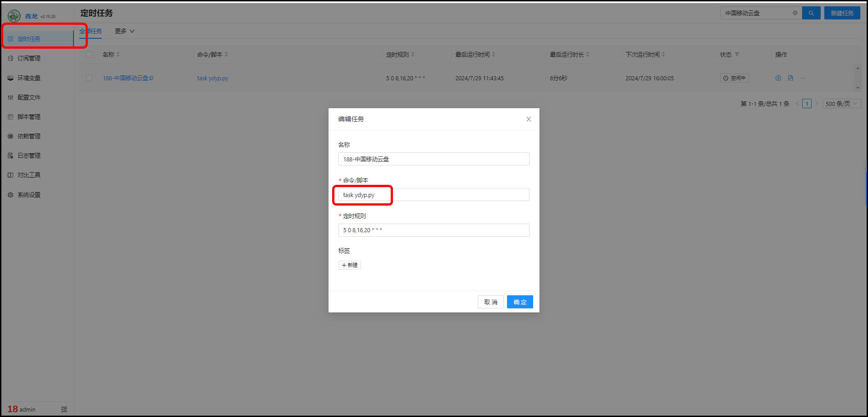Confirm the edit with 确定

[520, 302]
